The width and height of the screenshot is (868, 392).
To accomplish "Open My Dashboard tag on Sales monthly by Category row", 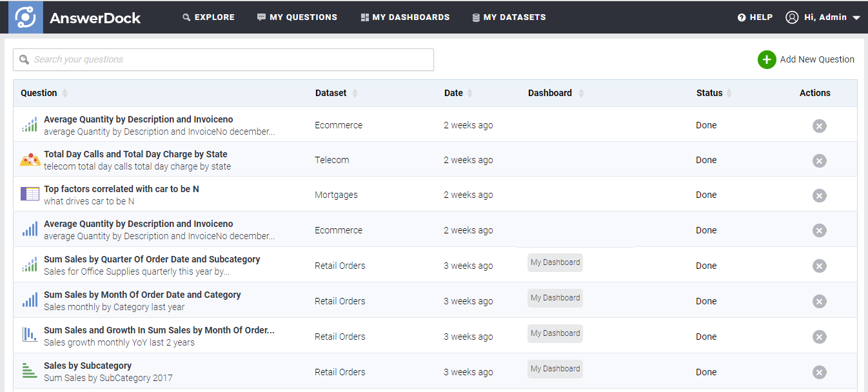I will pyautogui.click(x=555, y=298).
